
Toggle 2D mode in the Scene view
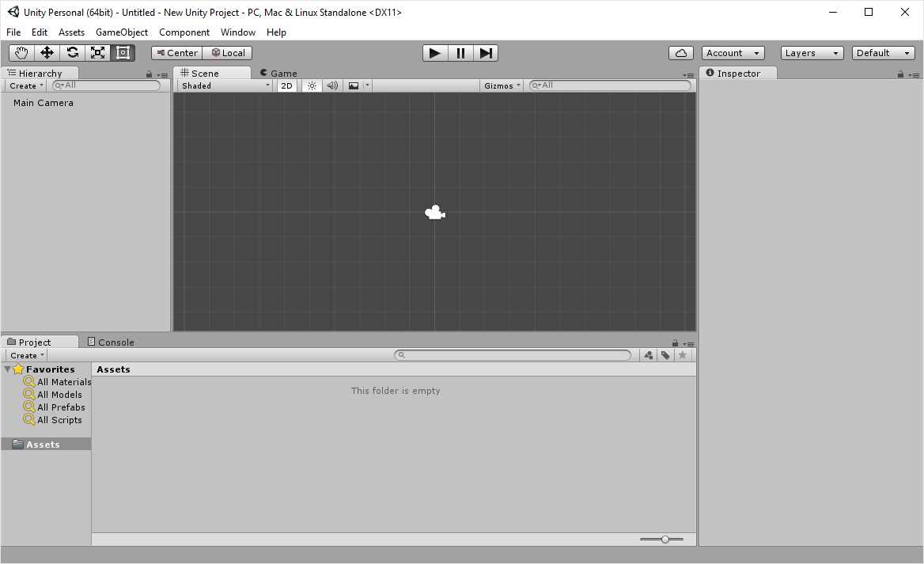pyautogui.click(x=286, y=85)
